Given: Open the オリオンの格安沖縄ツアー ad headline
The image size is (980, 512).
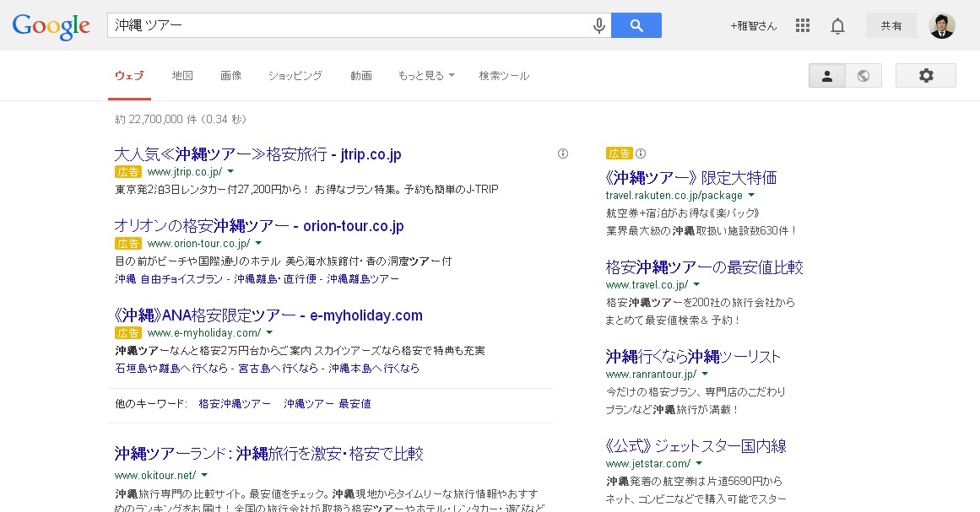Looking at the screenshot, I should (x=259, y=226).
